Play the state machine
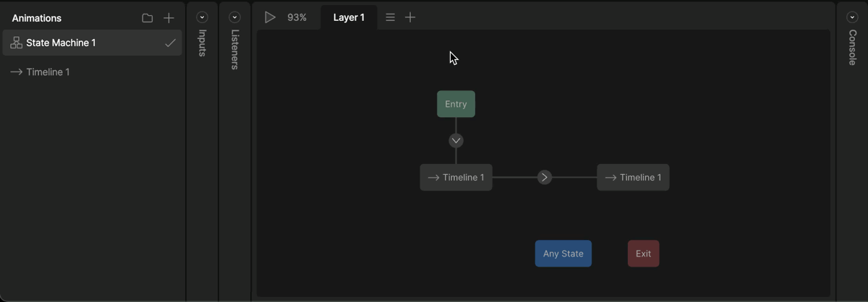Screen dimensions: 868x302 [270, 17]
